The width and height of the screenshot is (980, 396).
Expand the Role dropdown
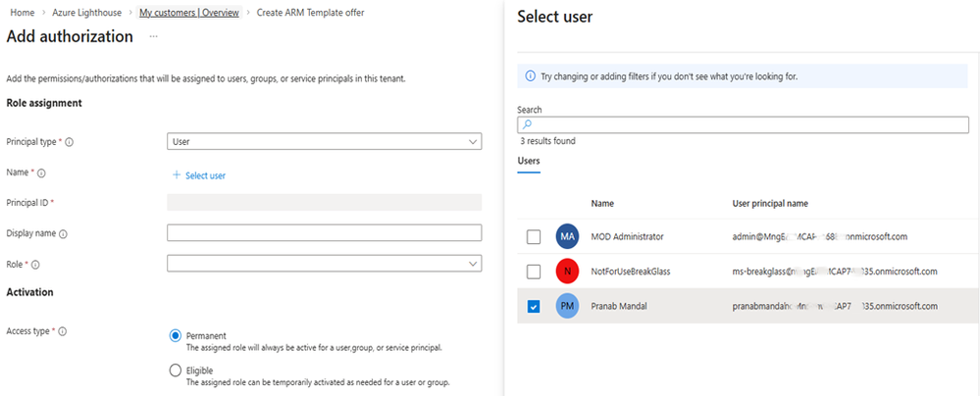(324, 264)
